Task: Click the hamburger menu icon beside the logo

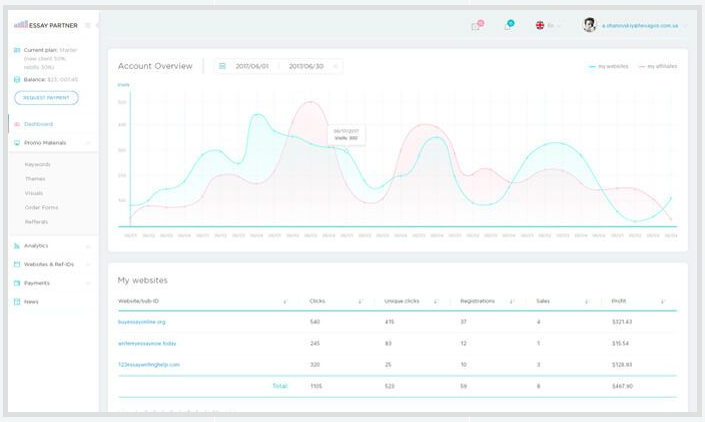Action: coord(88,25)
